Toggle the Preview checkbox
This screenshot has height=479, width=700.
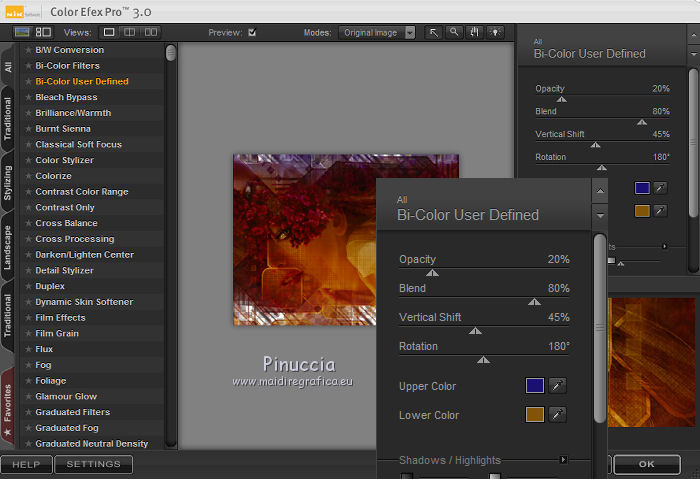(252, 32)
